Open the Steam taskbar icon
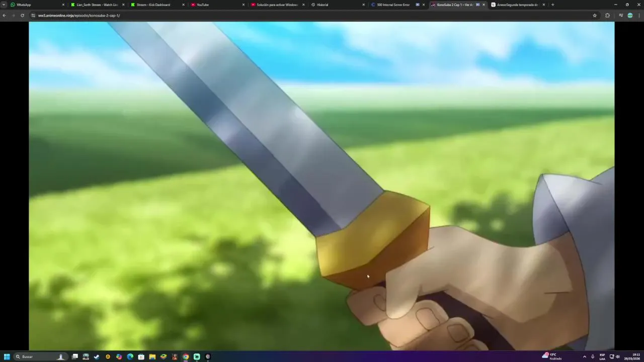 pos(97,356)
